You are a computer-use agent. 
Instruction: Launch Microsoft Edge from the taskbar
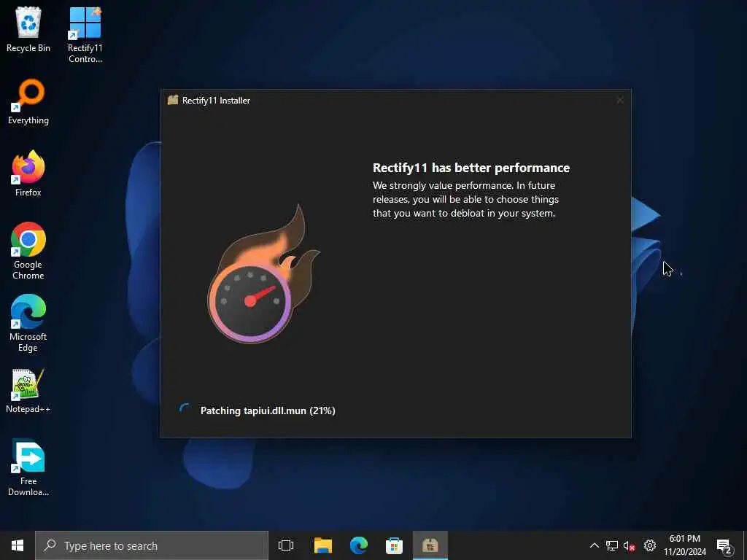[x=359, y=545]
